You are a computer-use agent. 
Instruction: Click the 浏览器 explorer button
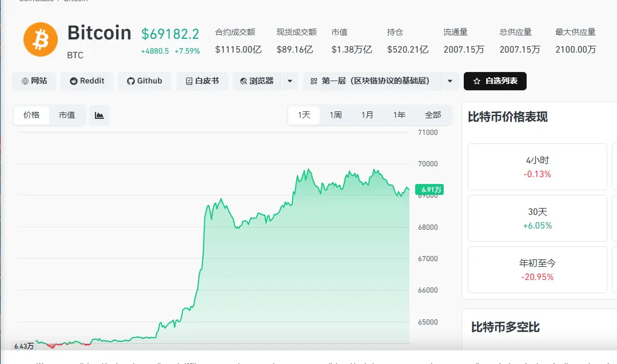(x=257, y=81)
